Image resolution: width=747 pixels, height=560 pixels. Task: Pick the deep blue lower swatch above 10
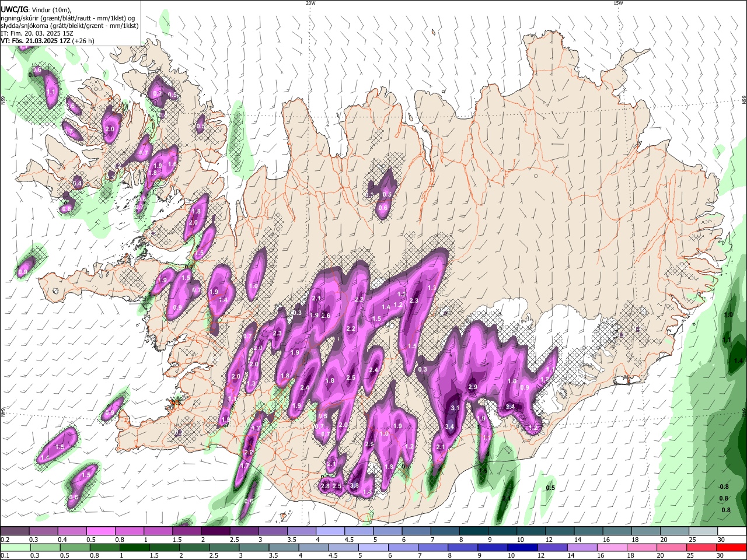click(x=522, y=548)
